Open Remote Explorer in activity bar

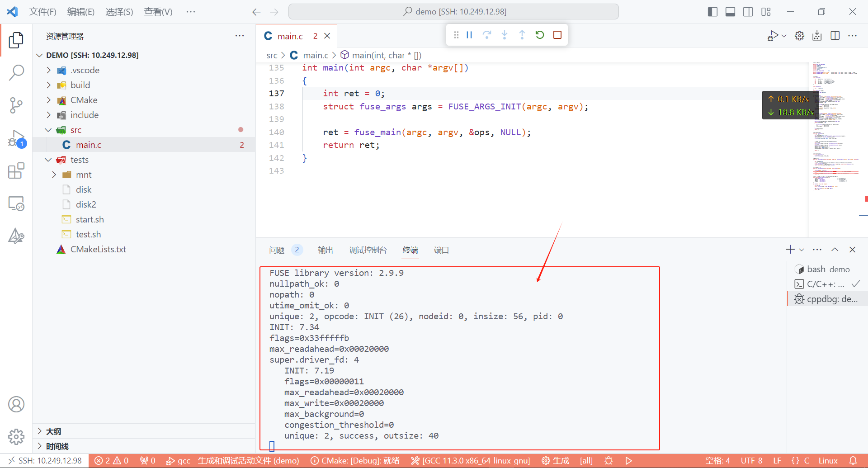(x=16, y=204)
